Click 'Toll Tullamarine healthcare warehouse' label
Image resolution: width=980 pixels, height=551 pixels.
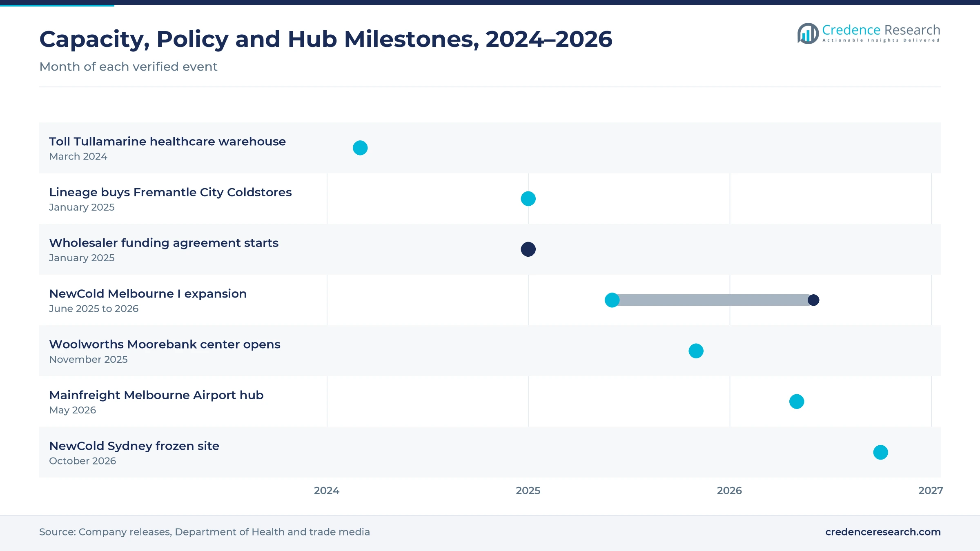[x=167, y=141]
